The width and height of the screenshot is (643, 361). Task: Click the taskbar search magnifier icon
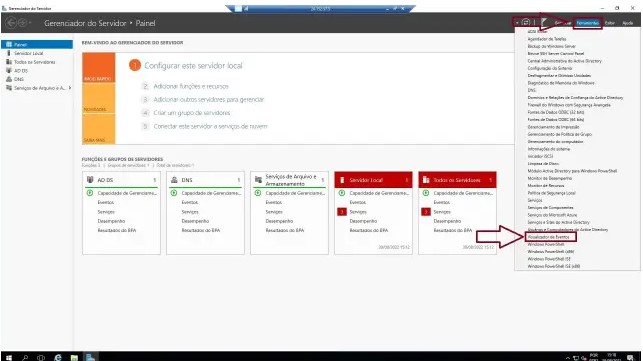(25, 357)
